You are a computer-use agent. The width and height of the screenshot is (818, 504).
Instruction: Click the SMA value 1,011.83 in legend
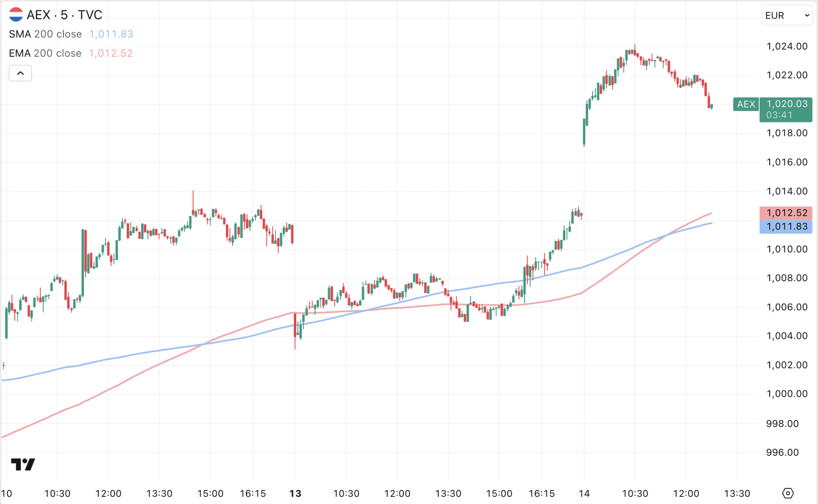tap(111, 34)
